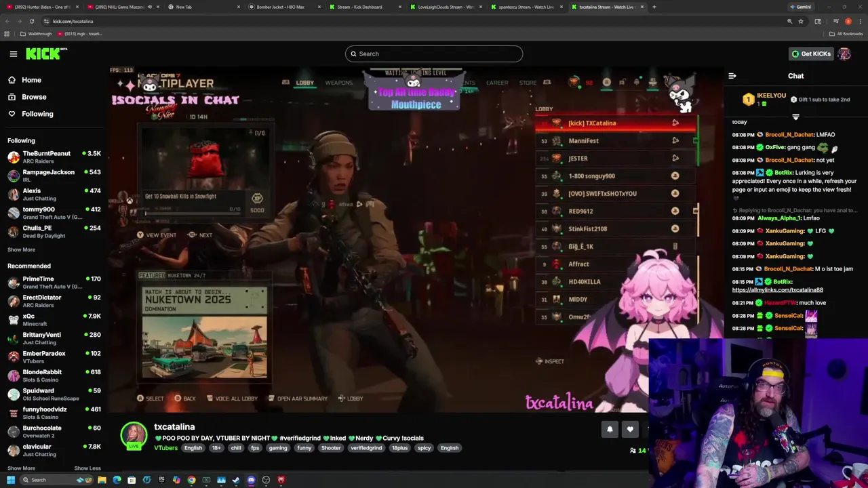This screenshot has height=488, width=868.
Task: Open ErectDictator recommended channel
Action: point(54,301)
